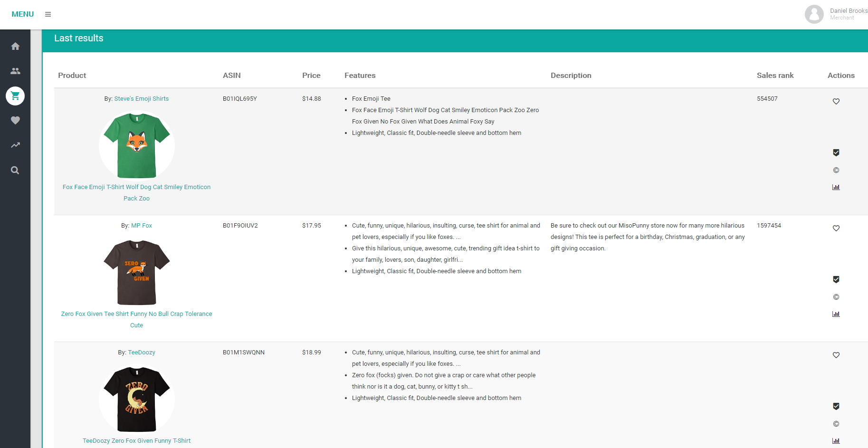Click MisoPunny store description text
This screenshot has height=448, width=868.
[648, 237]
